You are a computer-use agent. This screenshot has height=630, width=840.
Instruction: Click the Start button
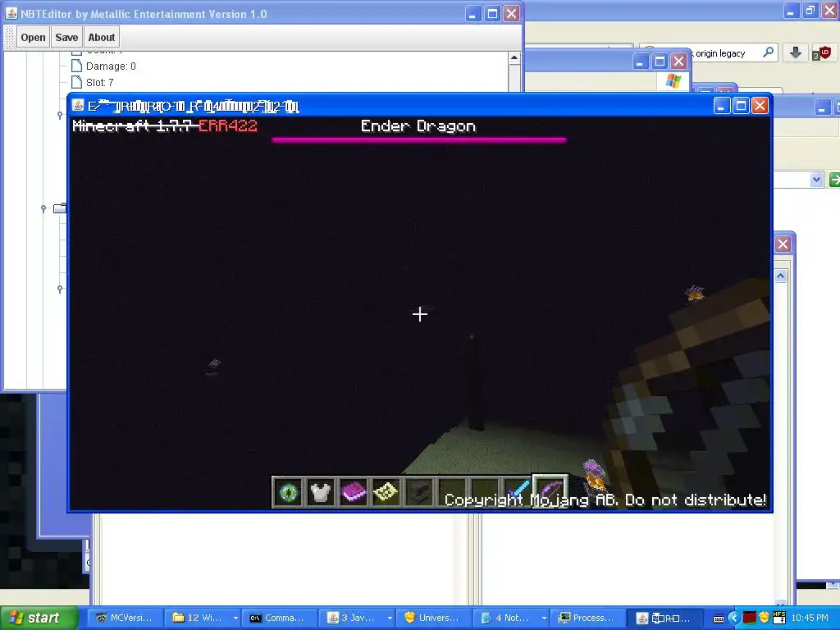(x=39, y=618)
